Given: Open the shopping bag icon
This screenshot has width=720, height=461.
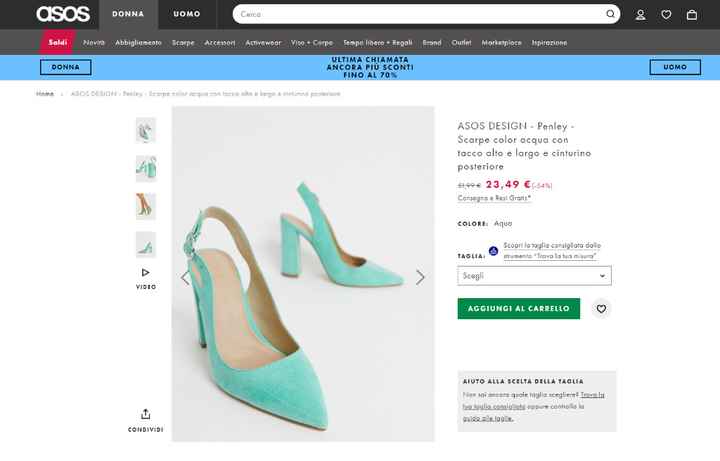Looking at the screenshot, I should (x=692, y=15).
